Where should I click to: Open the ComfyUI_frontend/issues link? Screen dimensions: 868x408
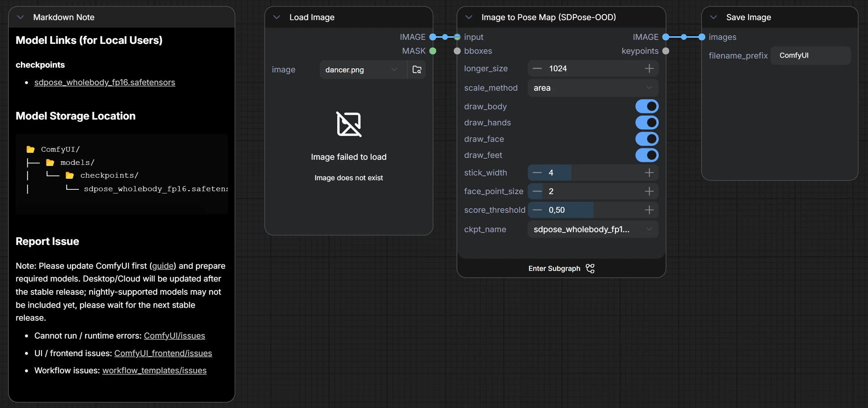163,353
